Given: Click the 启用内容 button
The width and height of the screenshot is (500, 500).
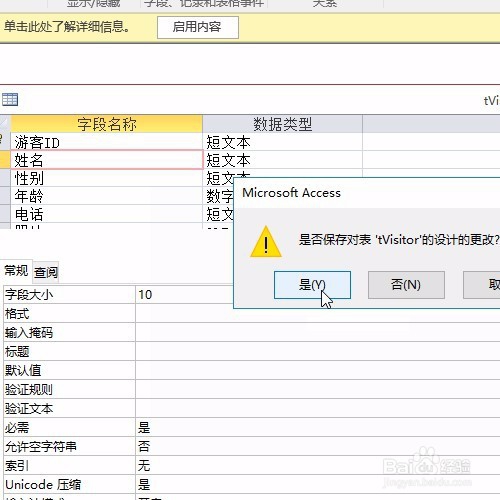Looking at the screenshot, I should 198,27.
